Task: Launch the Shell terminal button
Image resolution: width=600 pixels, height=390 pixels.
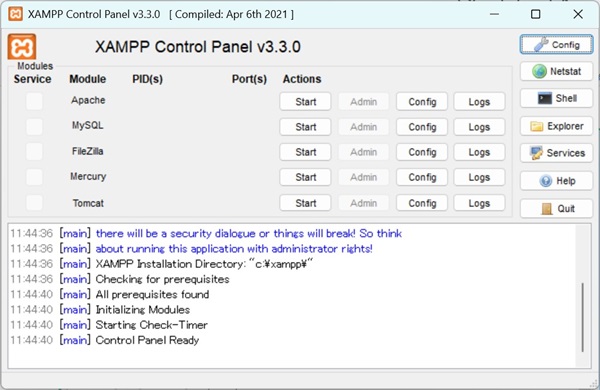Action: [x=556, y=98]
